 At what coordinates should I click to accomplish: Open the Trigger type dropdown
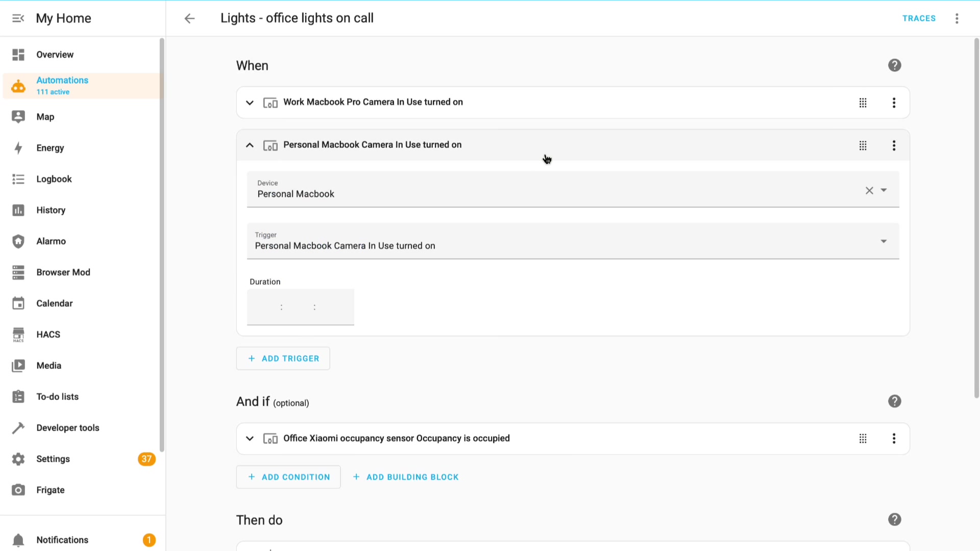[884, 241]
